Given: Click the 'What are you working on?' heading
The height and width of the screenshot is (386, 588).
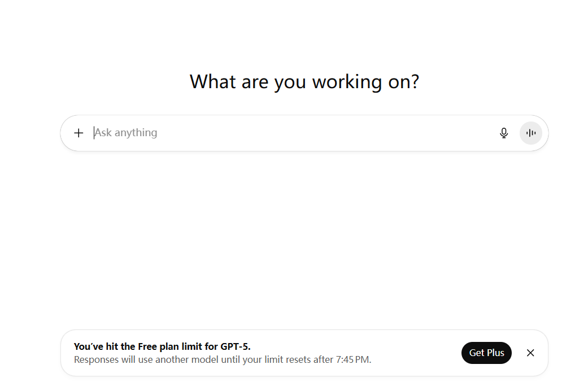Looking at the screenshot, I should [x=304, y=82].
